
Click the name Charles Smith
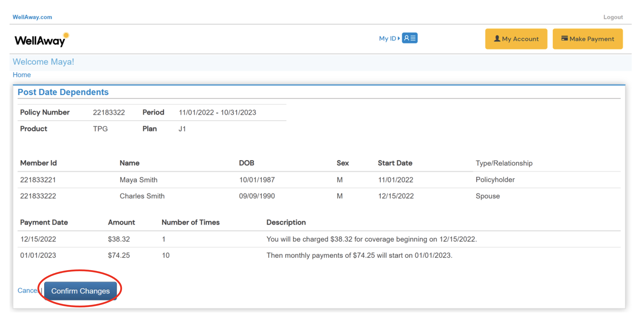pos(142,196)
